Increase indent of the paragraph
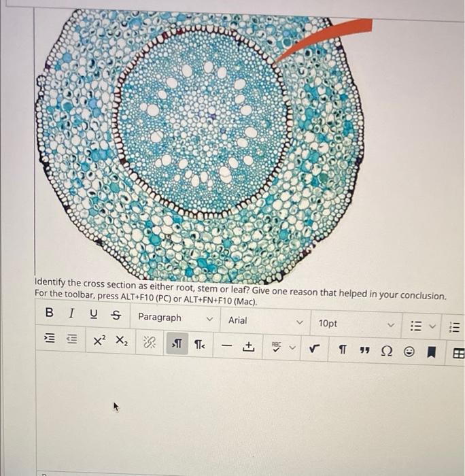 click(50, 338)
